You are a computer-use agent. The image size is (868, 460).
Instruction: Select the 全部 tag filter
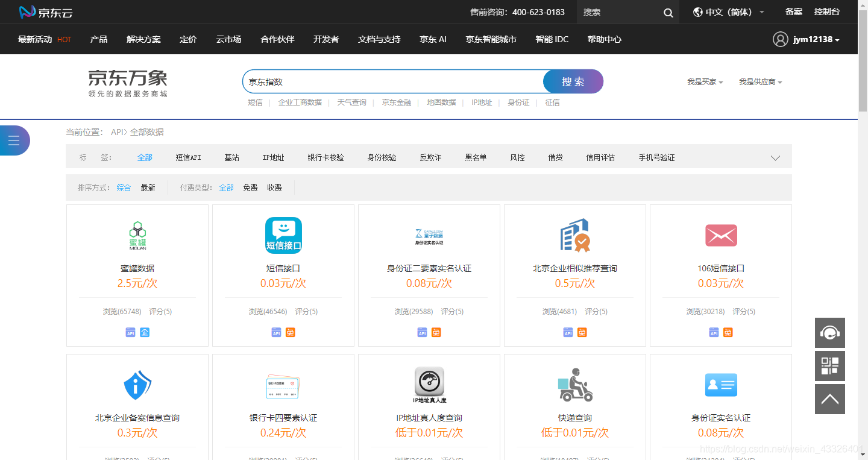[x=145, y=157]
